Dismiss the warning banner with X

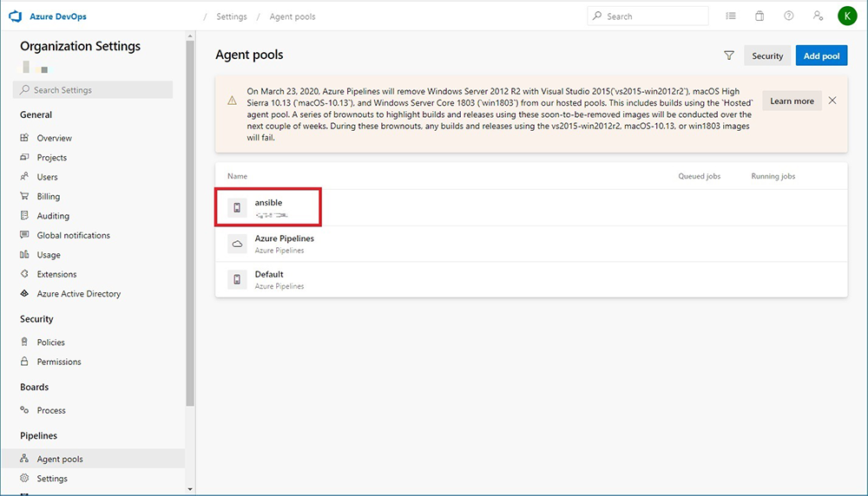832,101
